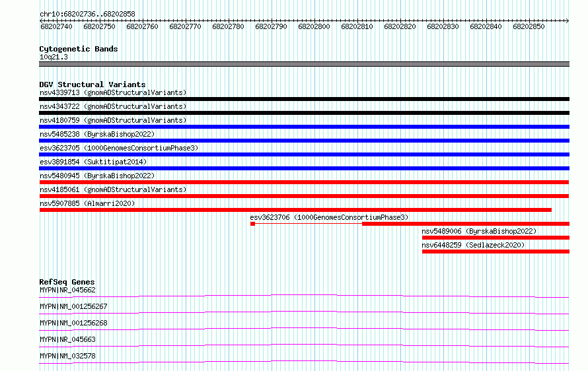Screen dimensions: 588x371
Task: Click ruler position 68202820
Action: (400, 26)
